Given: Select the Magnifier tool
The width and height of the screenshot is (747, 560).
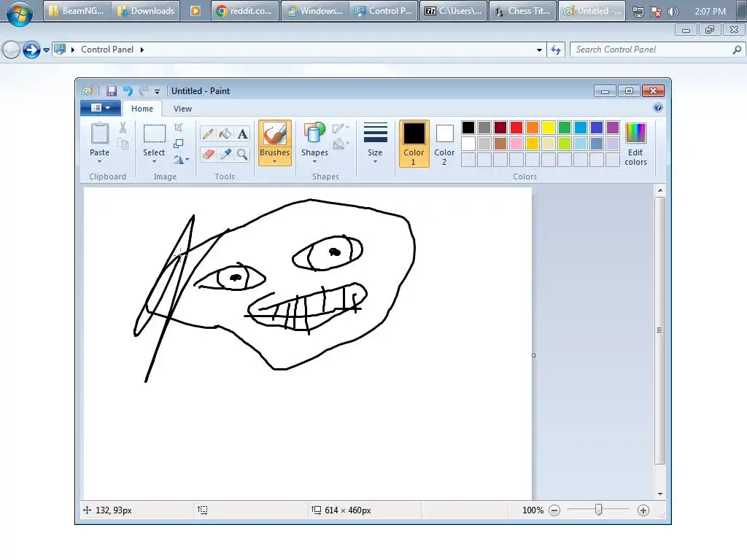Looking at the screenshot, I should pyautogui.click(x=242, y=155).
